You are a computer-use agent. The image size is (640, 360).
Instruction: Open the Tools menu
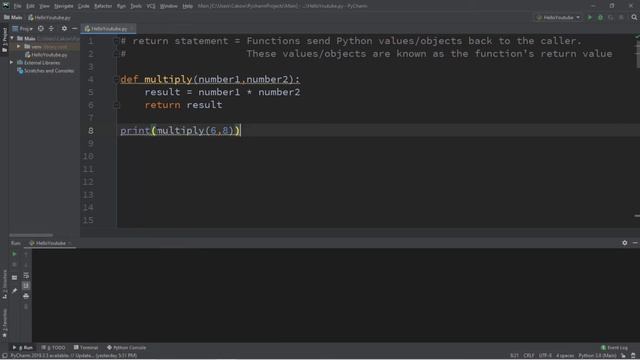tap(136, 6)
